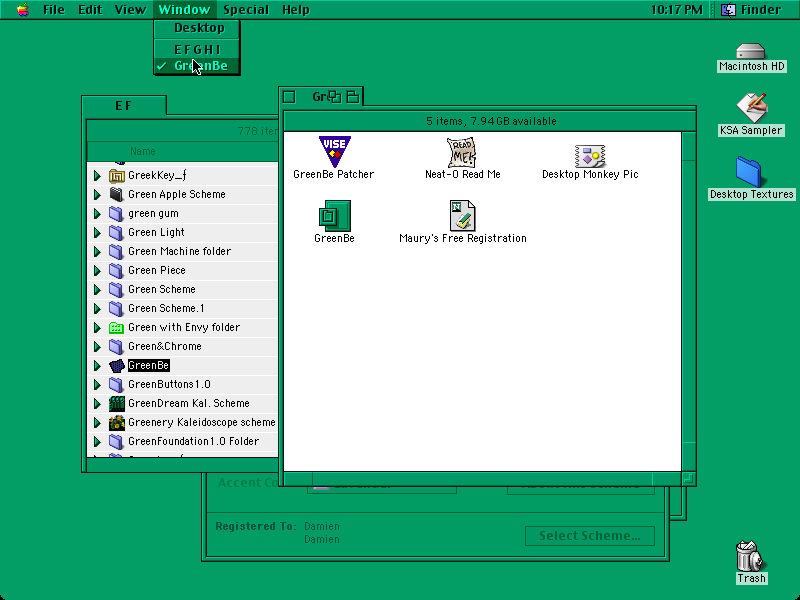Select the Green with Envy folder icon
The image size is (800, 600).
tap(117, 328)
